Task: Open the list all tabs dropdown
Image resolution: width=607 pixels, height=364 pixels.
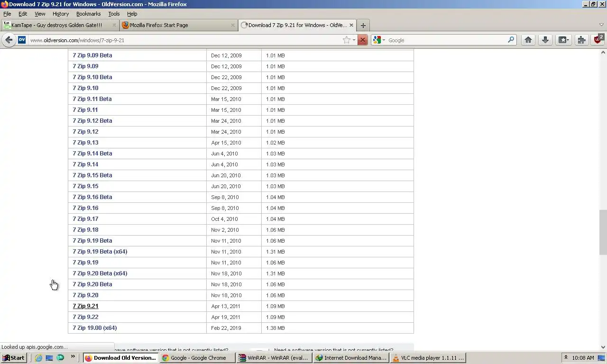Action: [601, 25]
